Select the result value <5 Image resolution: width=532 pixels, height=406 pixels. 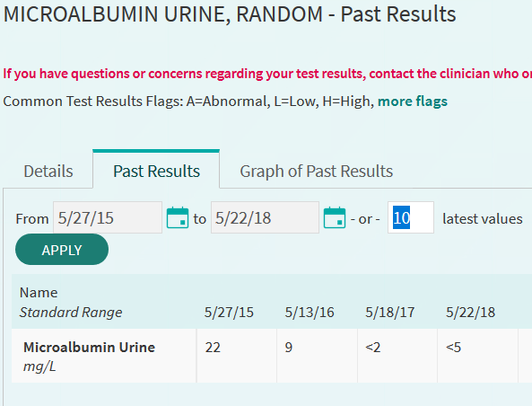pos(453,348)
